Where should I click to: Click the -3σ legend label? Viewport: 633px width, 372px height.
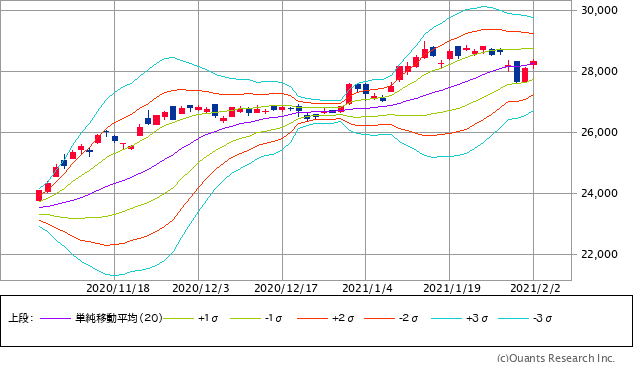542,318
